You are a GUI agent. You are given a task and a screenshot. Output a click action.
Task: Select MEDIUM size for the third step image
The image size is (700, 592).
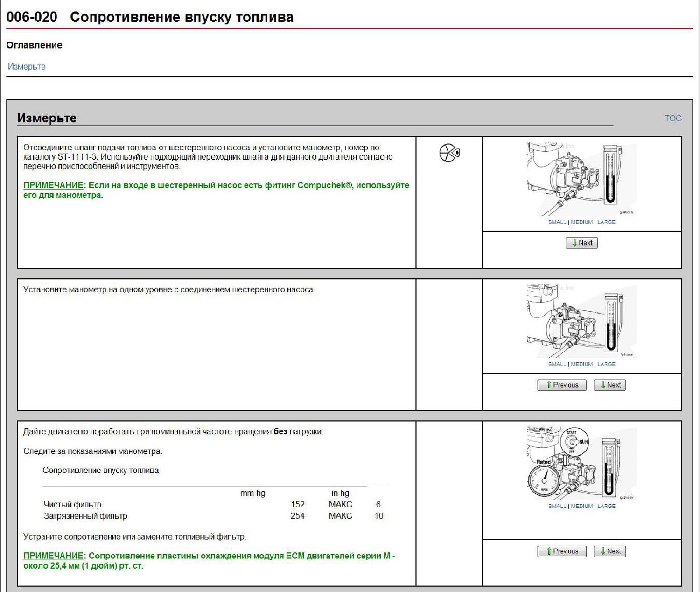[581, 506]
